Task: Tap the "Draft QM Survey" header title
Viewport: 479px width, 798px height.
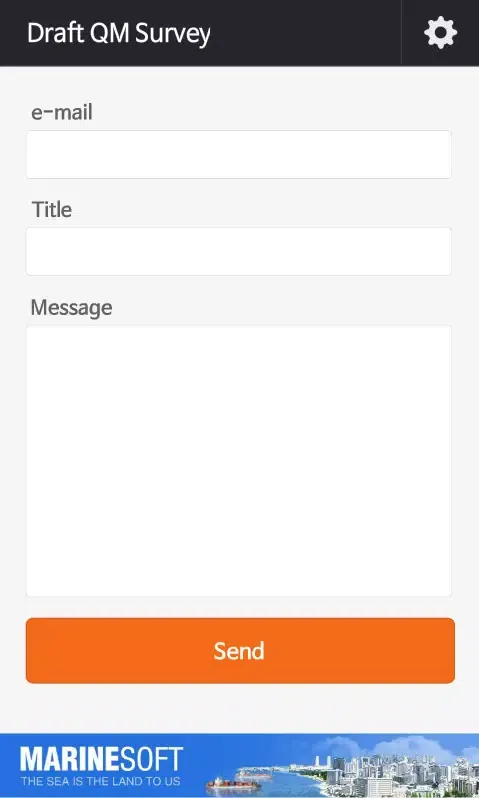Action: tap(119, 34)
